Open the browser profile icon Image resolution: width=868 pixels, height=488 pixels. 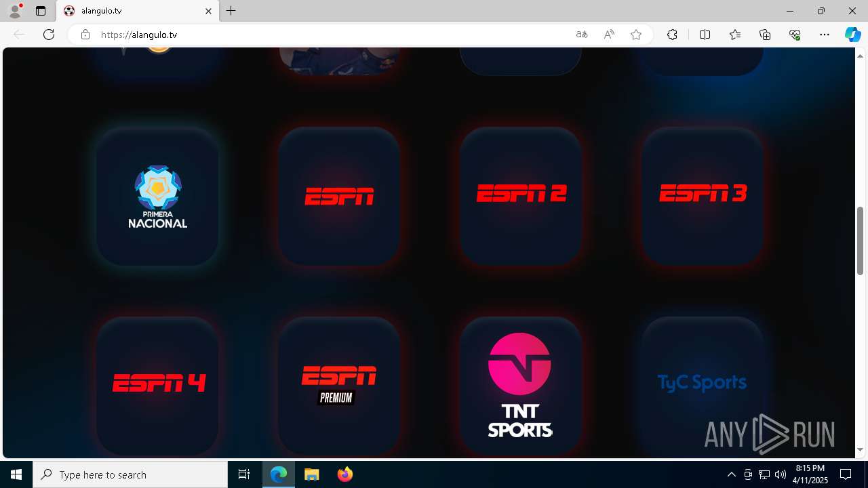click(x=15, y=11)
